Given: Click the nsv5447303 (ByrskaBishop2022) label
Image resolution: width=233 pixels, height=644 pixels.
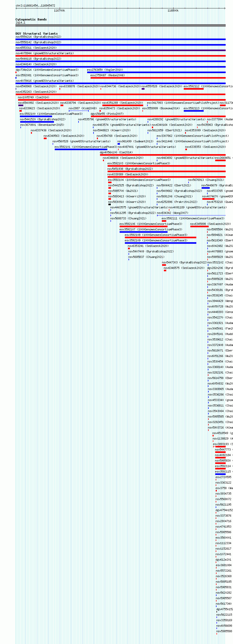Looking at the screenshot, I should pos(185,263).
